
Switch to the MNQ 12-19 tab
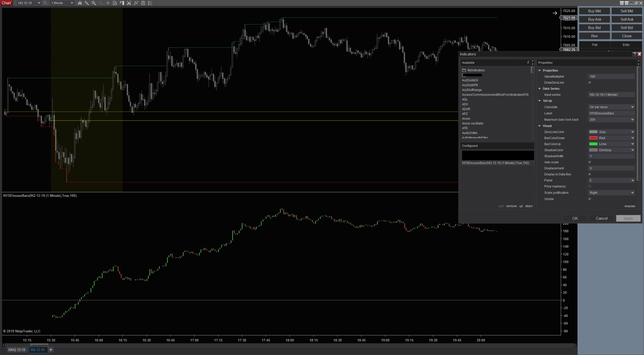pyautogui.click(x=17, y=350)
